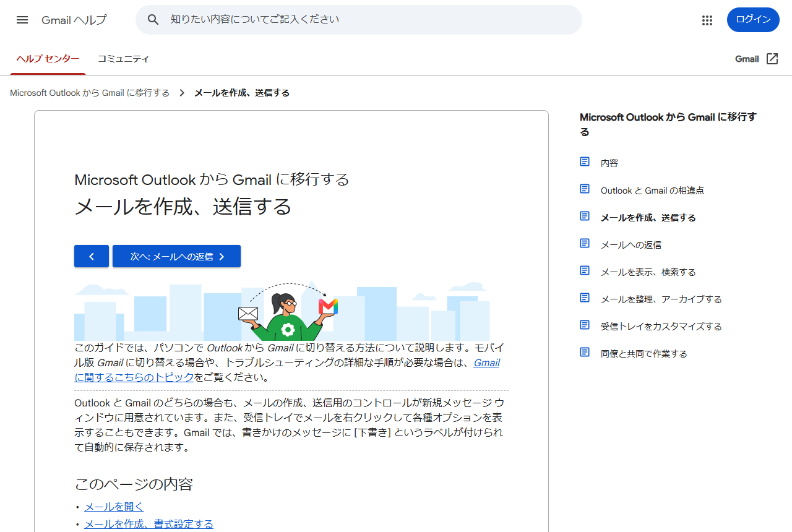Image resolution: width=792 pixels, height=532 pixels.
Task: Open 同僚と共同で作業する sidebar link
Action: pos(644,354)
